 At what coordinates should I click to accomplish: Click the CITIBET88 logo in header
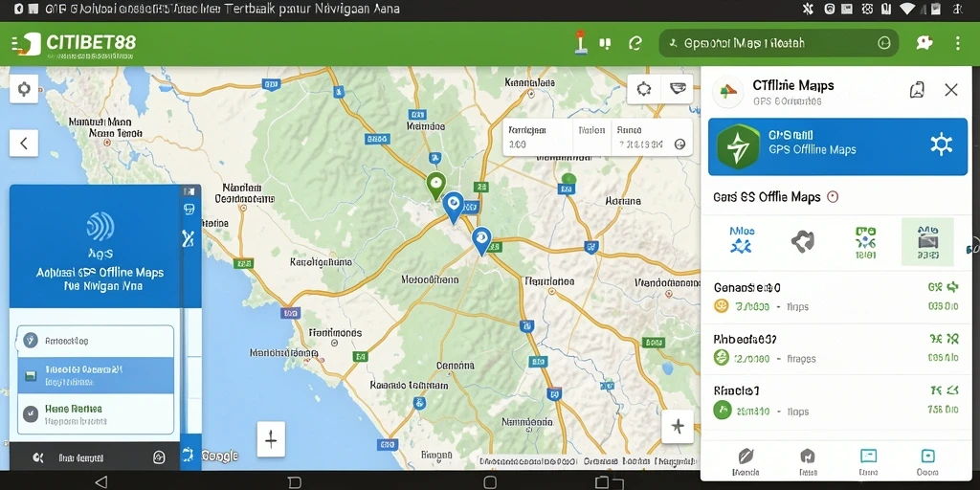(x=73, y=43)
